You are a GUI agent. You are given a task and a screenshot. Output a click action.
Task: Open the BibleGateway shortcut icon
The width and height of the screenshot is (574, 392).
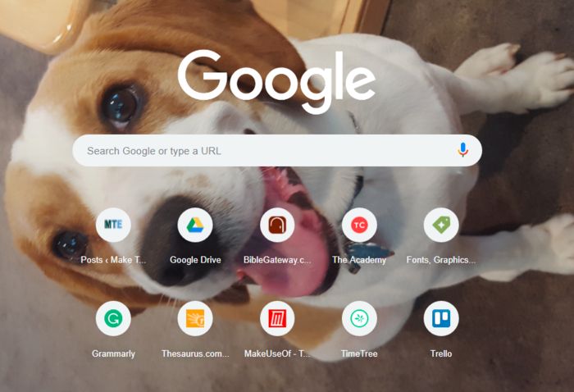277,225
